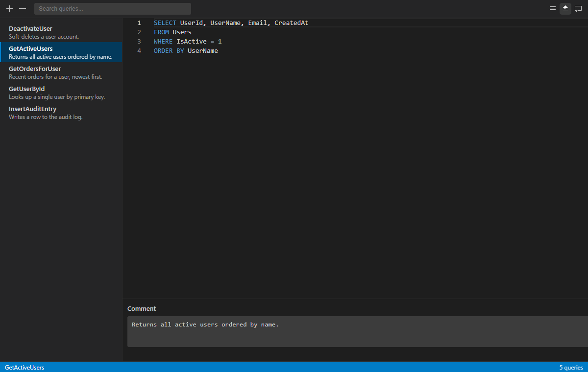Viewport: 588px width, 372px height.
Task: Click the 'ORDER BY UserName' line
Action: pos(186,51)
